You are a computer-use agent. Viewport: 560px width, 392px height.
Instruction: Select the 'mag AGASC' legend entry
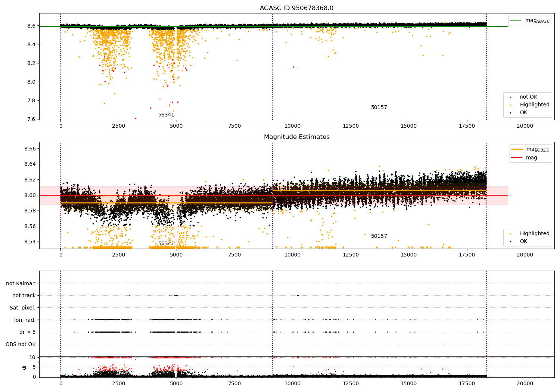537,21
